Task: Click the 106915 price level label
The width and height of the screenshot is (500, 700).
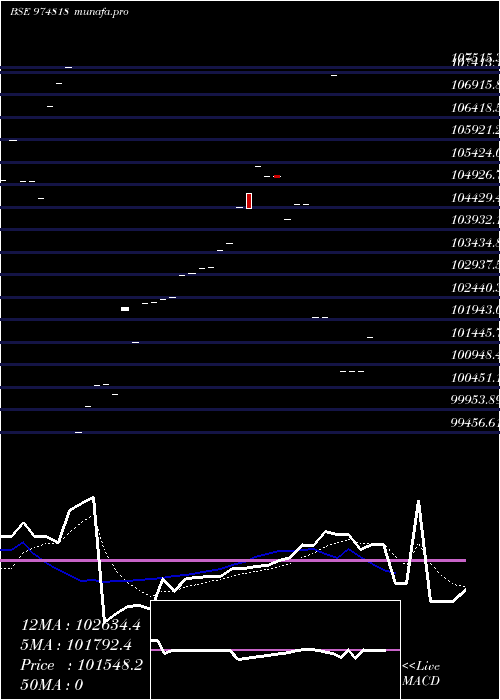Action: tap(475, 85)
